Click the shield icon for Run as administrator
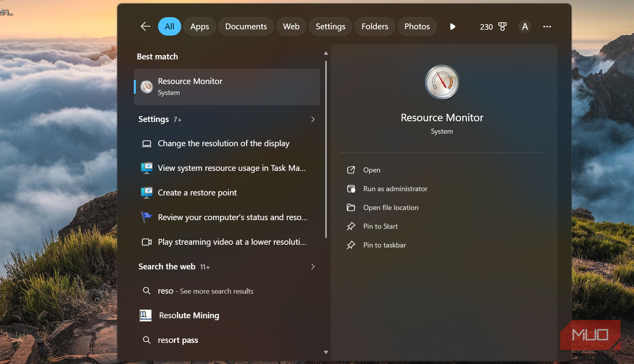 click(351, 189)
